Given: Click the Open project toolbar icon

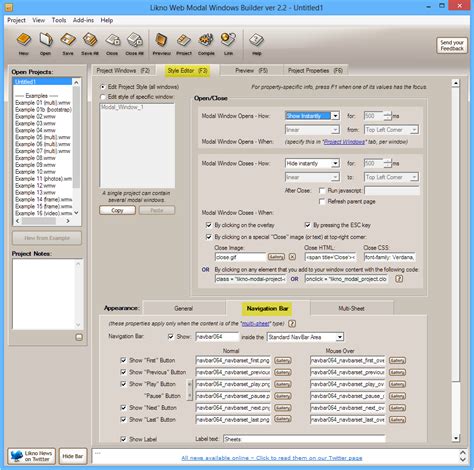Looking at the screenshot, I should pyautogui.click(x=46, y=44).
